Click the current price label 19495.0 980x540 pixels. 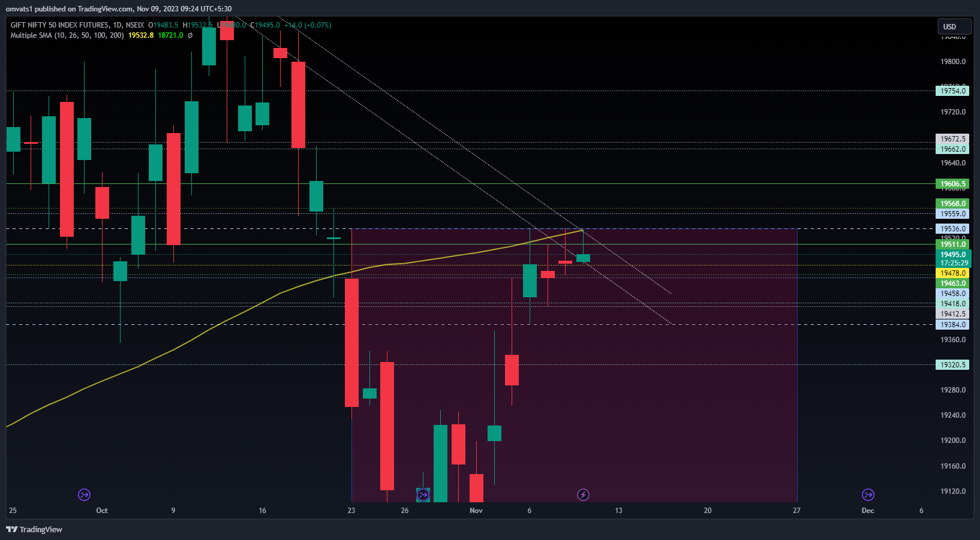(x=952, y=255)
